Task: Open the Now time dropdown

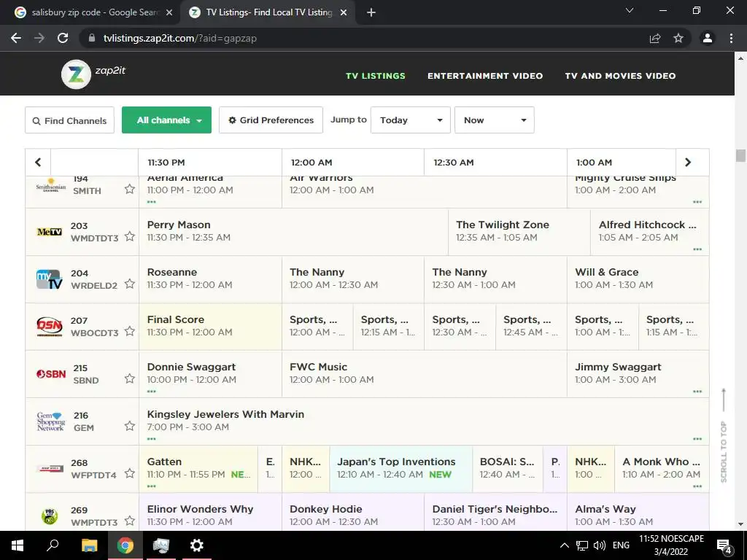Action: click(x=495, y=120)
